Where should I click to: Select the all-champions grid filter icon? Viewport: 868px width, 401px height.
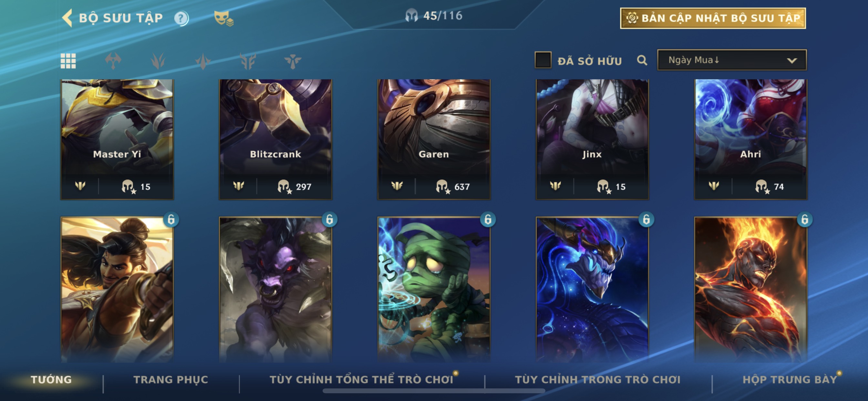68,61
